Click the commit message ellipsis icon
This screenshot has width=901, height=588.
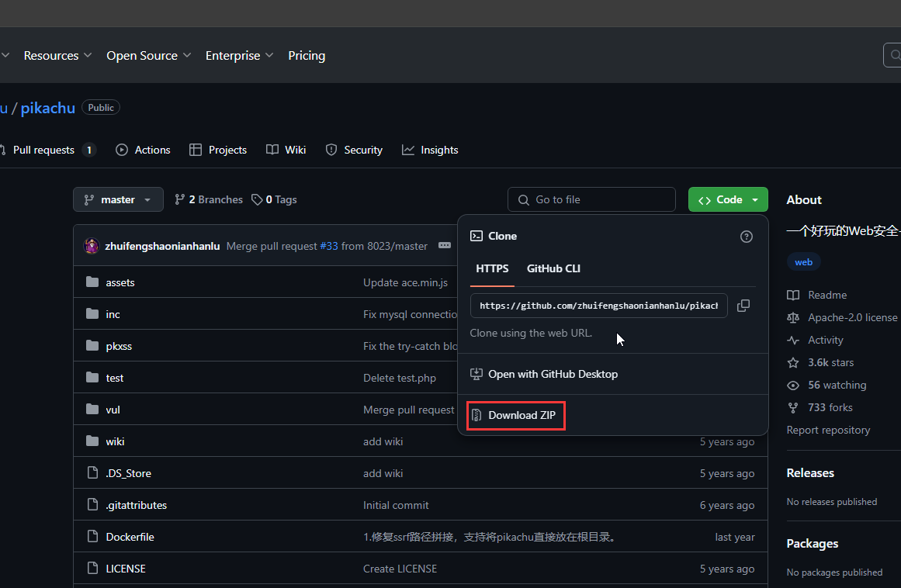pos(445,245)
